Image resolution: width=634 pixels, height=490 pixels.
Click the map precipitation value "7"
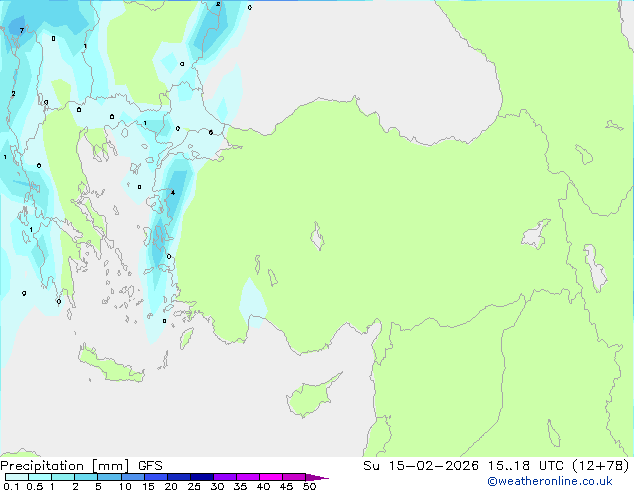click(x=21, y=30)
